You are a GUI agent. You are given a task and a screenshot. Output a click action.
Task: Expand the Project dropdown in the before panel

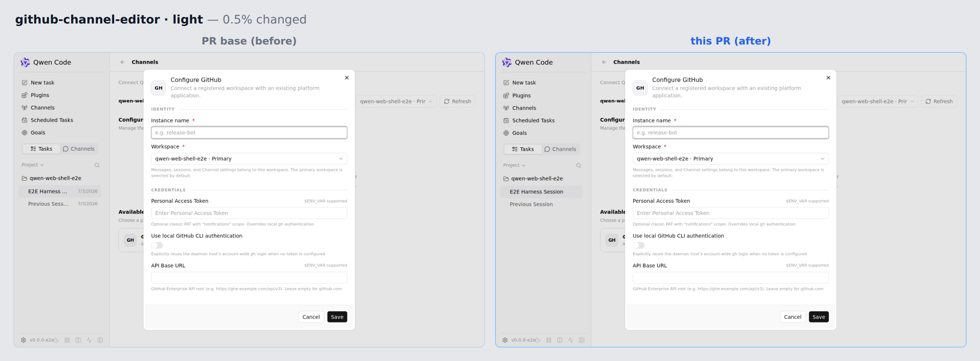click(33, 165)
